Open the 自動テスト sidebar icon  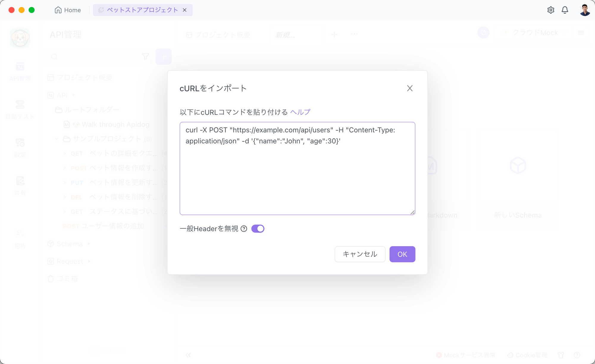click(x=20, y=110)
